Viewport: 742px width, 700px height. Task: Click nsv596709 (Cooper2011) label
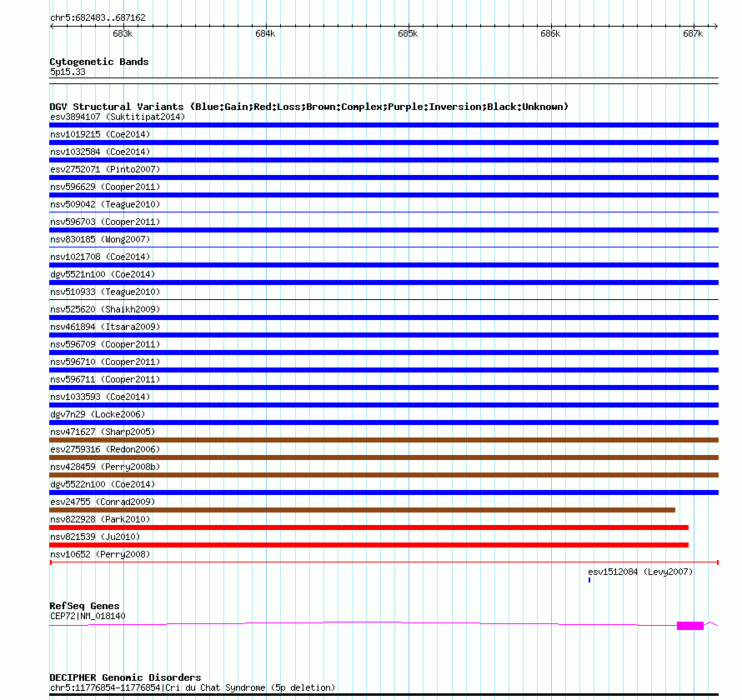click(105, 344)
